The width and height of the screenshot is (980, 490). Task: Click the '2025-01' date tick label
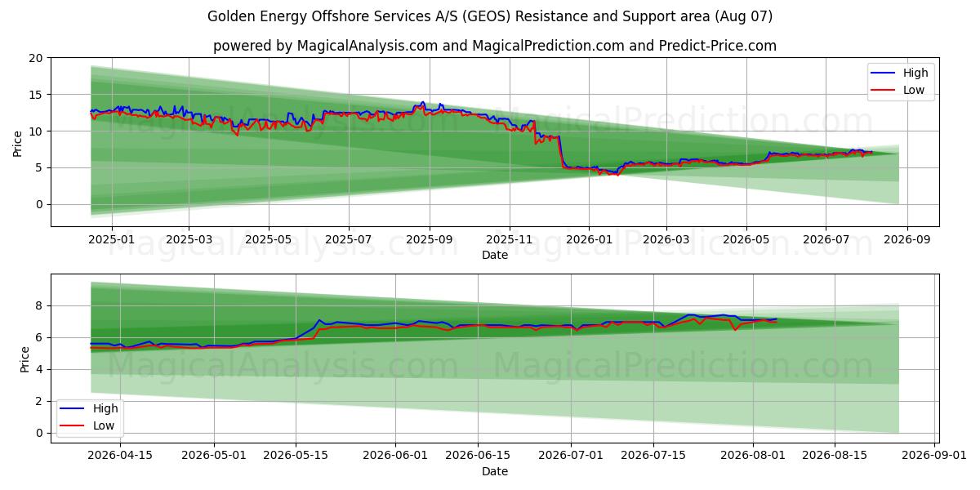click(110, 239)
